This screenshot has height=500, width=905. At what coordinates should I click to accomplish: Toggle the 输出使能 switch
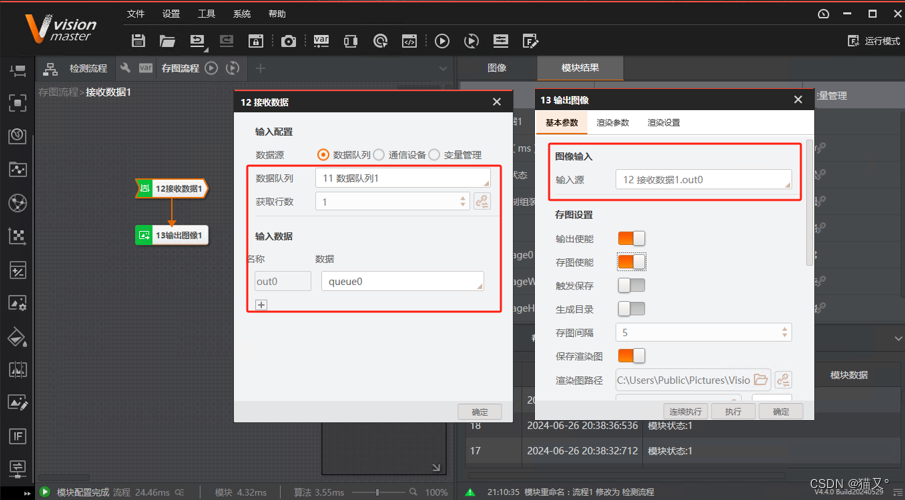coord(631,238)
